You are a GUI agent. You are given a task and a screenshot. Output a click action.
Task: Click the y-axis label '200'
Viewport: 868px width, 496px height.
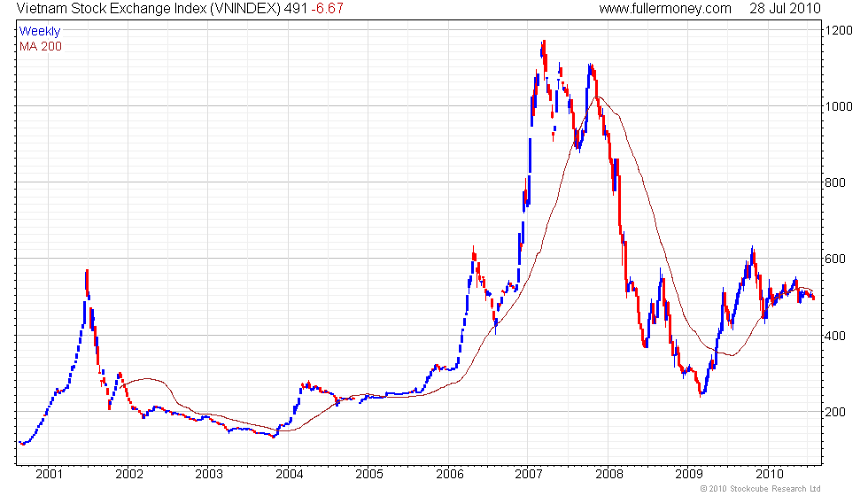pyautogui.click(x=835, y=412)
